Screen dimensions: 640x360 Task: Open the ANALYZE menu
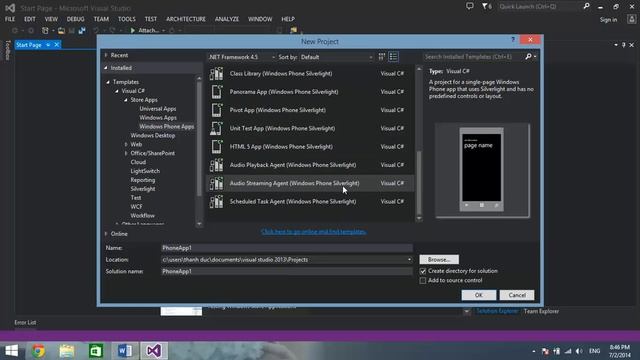[227, 19]
